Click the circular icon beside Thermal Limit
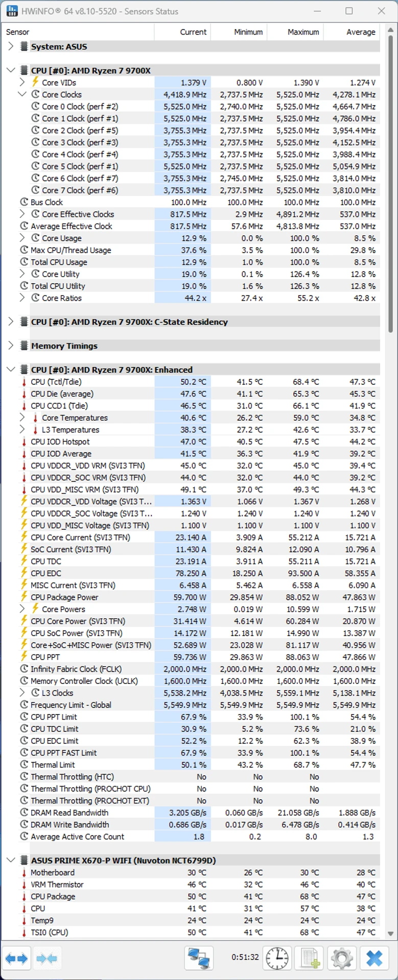The image size is (398, 980). 24,765
